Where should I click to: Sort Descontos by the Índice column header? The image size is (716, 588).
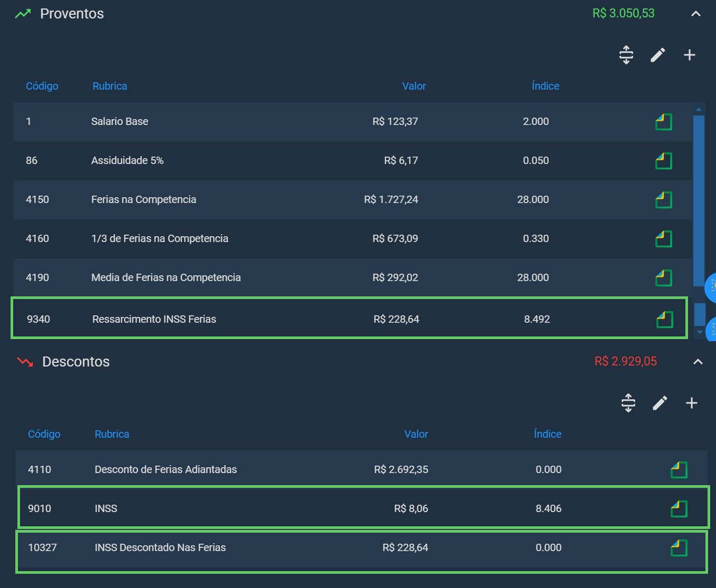coord(548,434)
